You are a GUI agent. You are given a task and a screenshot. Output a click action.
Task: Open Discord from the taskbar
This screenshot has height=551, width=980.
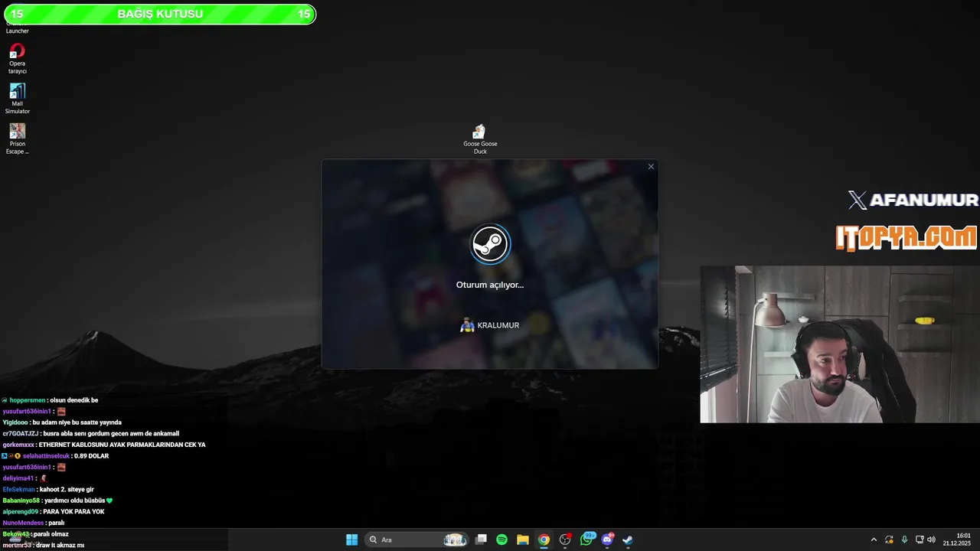(608, 540)
